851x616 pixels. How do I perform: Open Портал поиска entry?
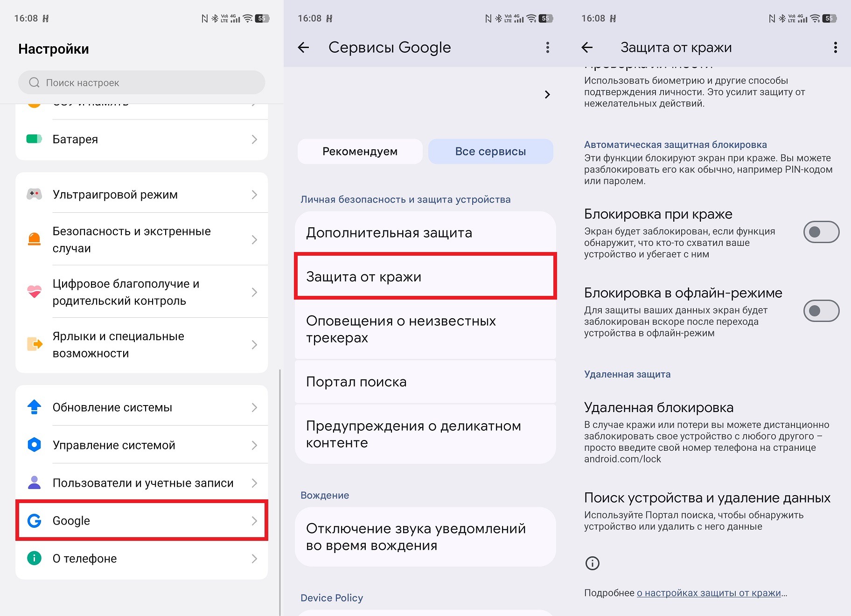click(x=425, y=382)
